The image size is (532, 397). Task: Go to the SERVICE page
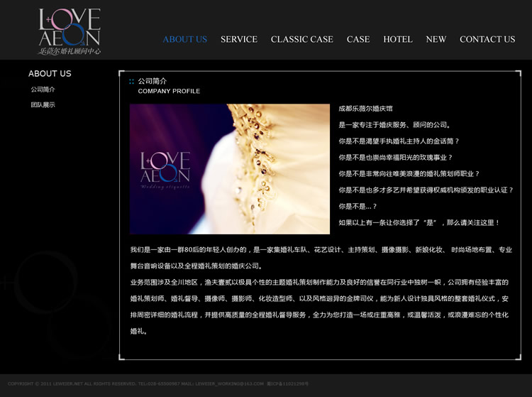point(238,39)
